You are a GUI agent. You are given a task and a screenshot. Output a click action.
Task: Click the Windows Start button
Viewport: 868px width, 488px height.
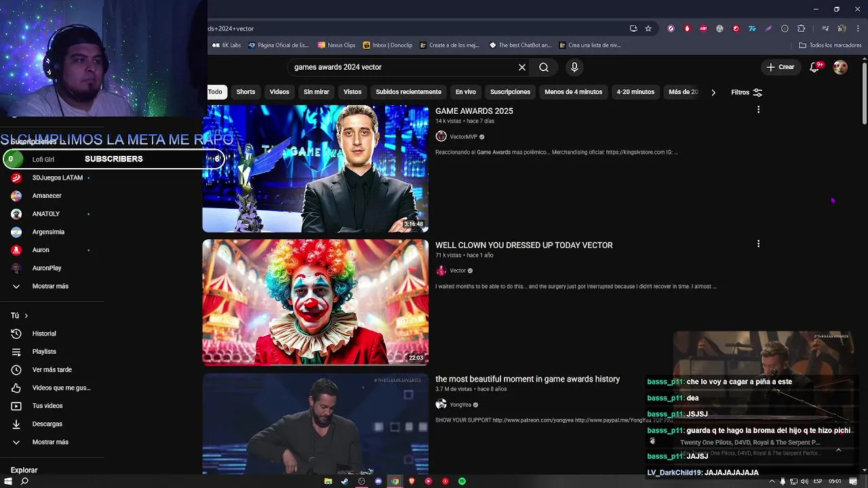[x=8, y=481]
